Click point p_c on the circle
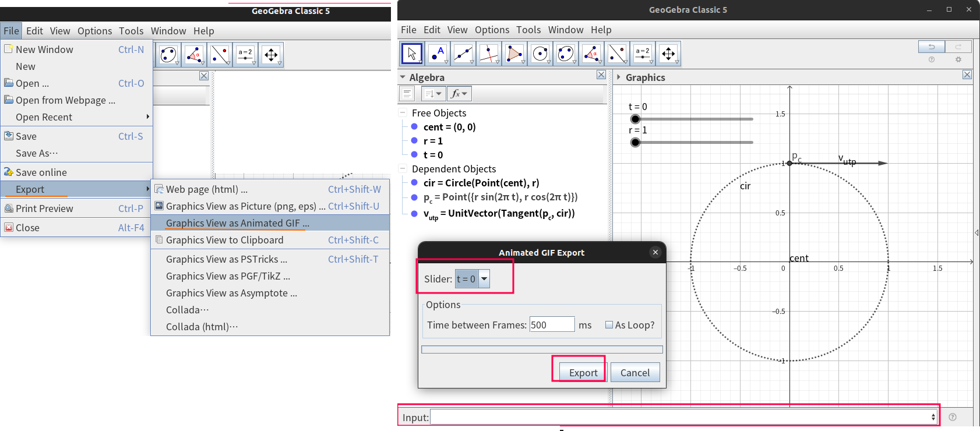Image resolution: width=980 pixels, height=431 pixels. coord(789,163)
